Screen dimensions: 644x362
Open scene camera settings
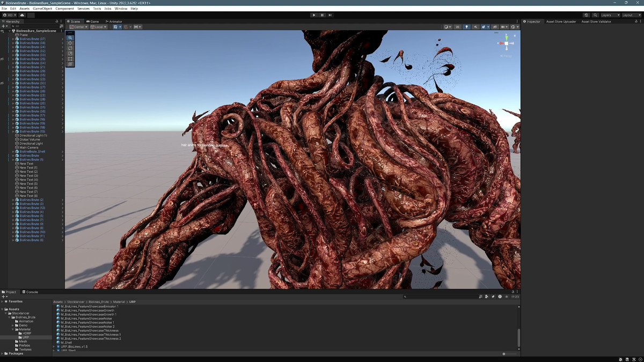click(504, 27)
